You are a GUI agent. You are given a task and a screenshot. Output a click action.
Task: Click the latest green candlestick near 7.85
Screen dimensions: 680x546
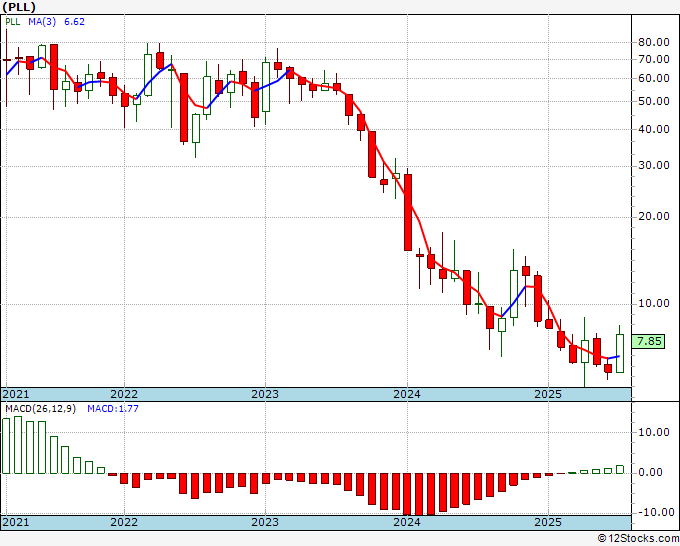click(620, 353)
